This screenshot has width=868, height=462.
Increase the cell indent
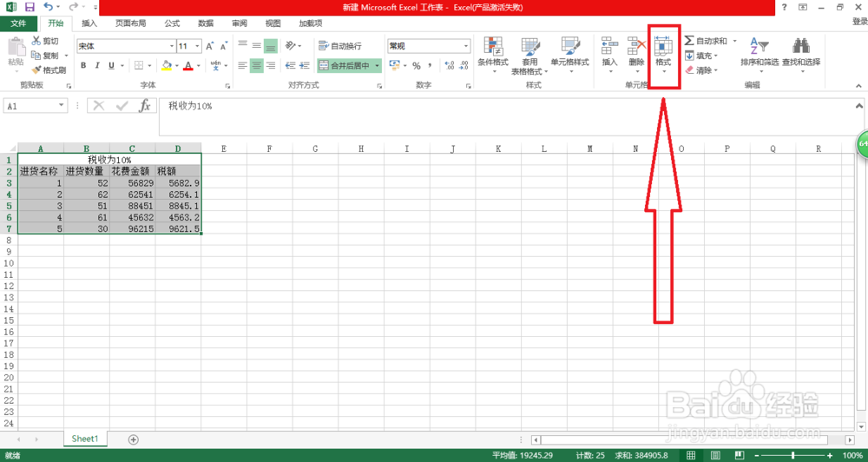click(x=305, y=65)
